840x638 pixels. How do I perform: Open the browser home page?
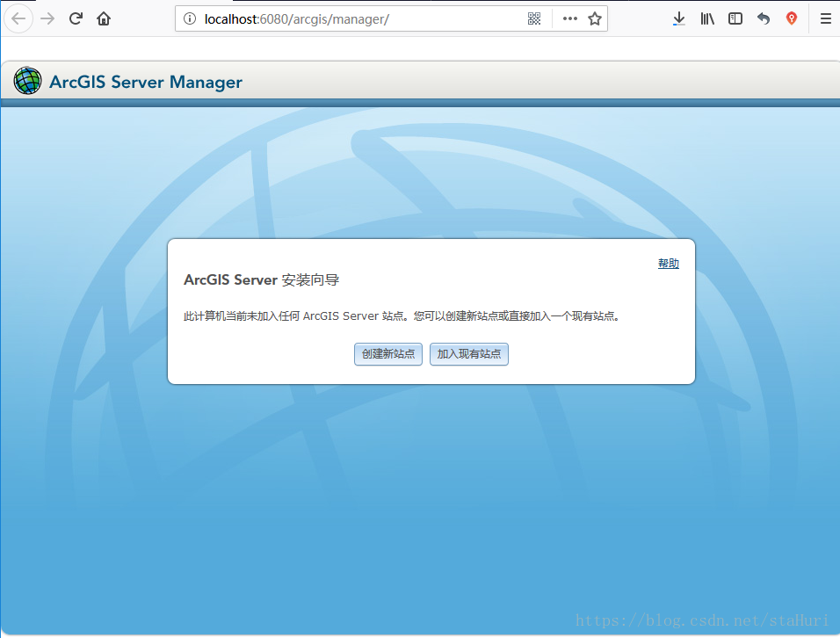coord(104,18)
